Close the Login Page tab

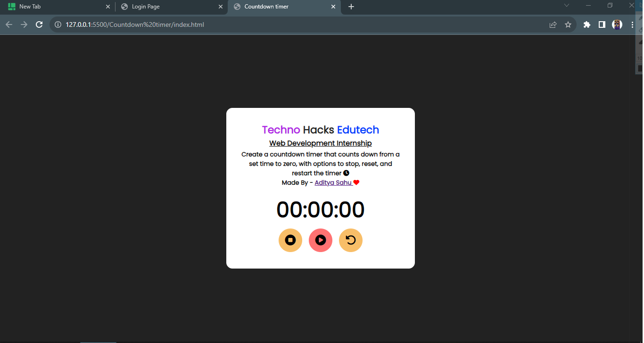point(221,7)
